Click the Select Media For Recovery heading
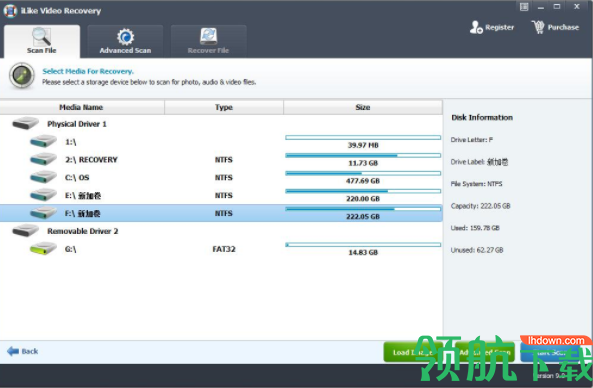593x388 pixels. 88,71
